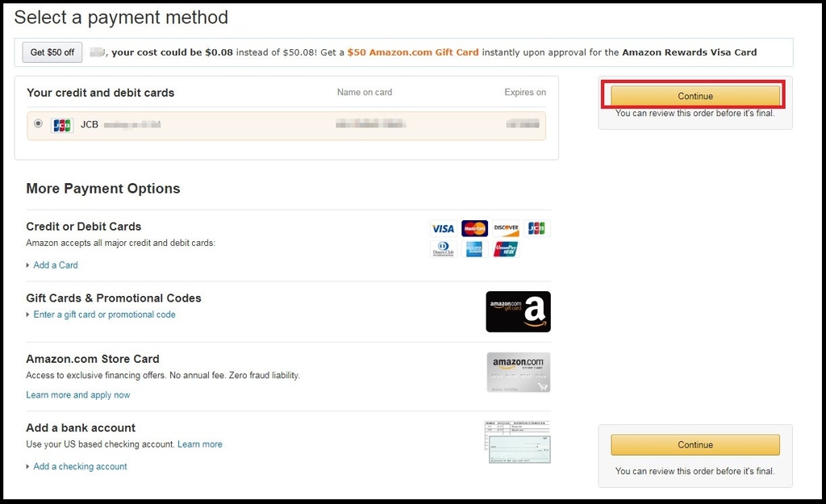Click the Get $50 off button

click(x=52, y=52)
